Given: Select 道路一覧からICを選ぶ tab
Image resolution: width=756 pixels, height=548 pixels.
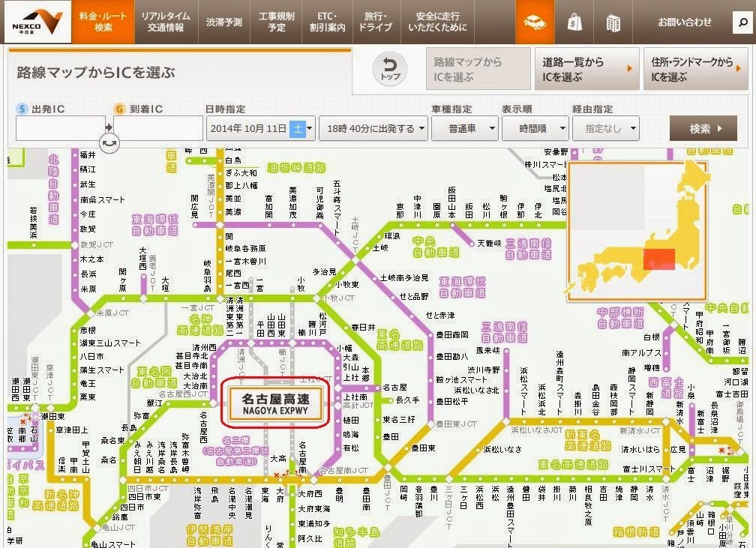Looking at the screenshot, I should point(586,69).
